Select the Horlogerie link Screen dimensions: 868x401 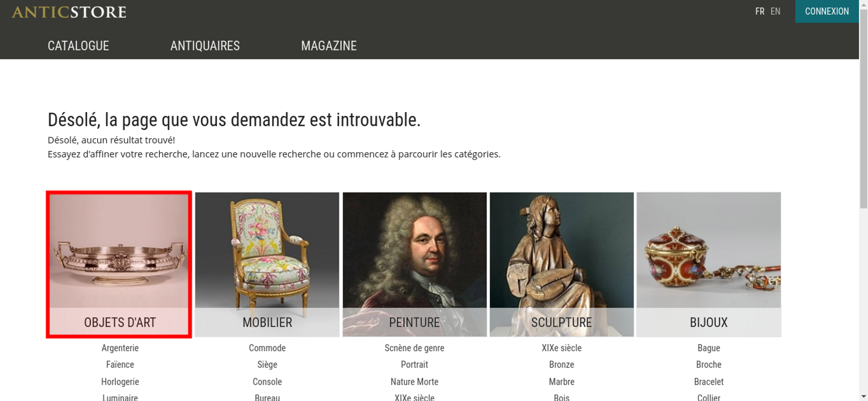[x=120, y=381]
